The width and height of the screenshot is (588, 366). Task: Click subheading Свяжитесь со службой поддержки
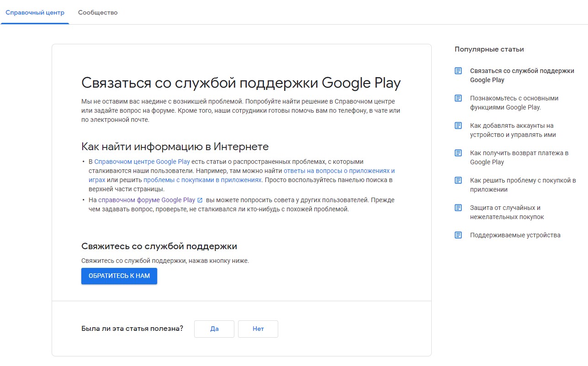[x=159, y=246]
